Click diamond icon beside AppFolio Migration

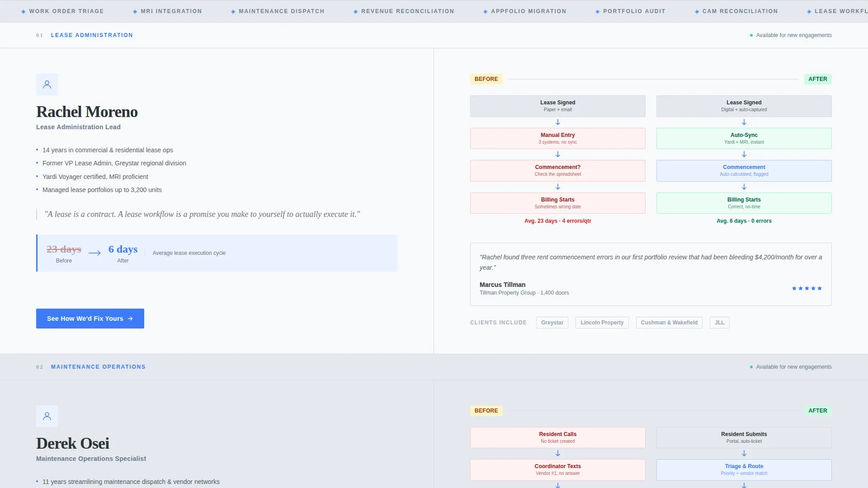coord(486,11)
